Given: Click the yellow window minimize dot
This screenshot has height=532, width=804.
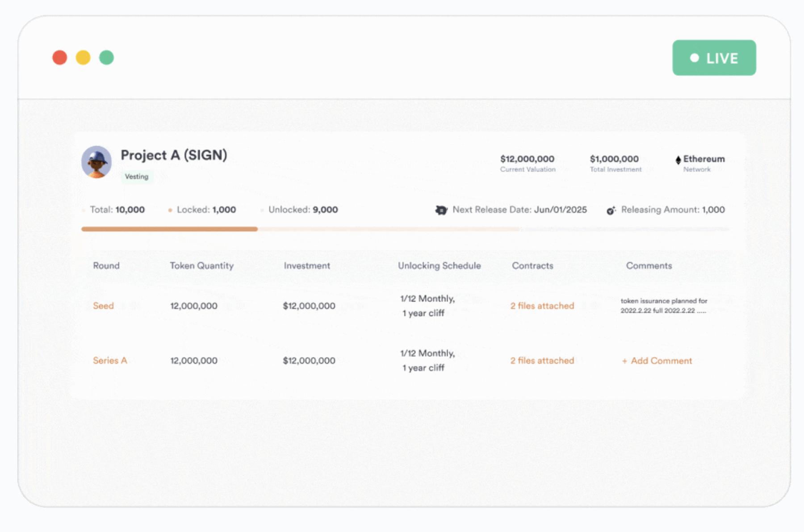Looking at the screenshot, I should click(83, 58).
